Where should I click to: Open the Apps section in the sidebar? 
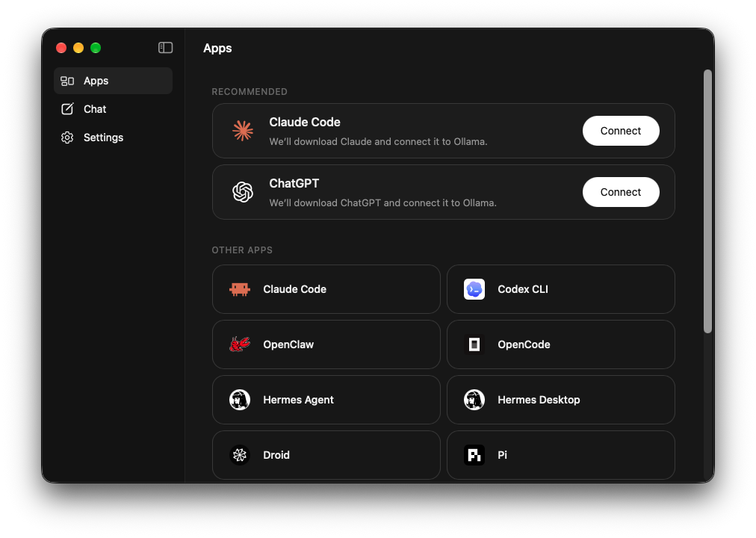(114, 81)
